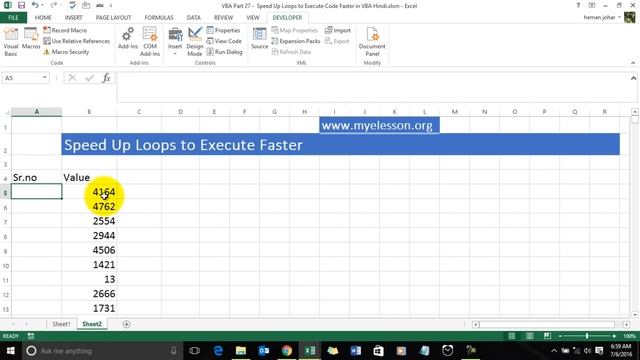
Task: Select the cell with www.myelesson.org
Action: pyautogui.click(x=379, y=125)
